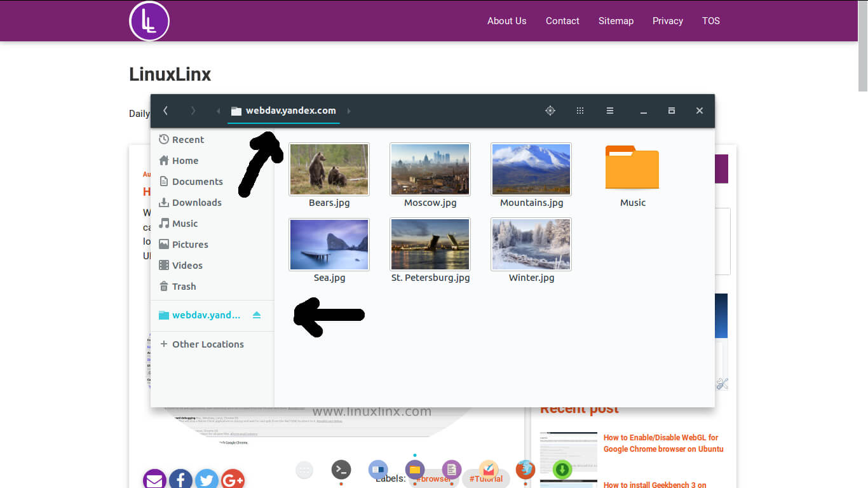Open Music in the sidebar

(212, 224)
